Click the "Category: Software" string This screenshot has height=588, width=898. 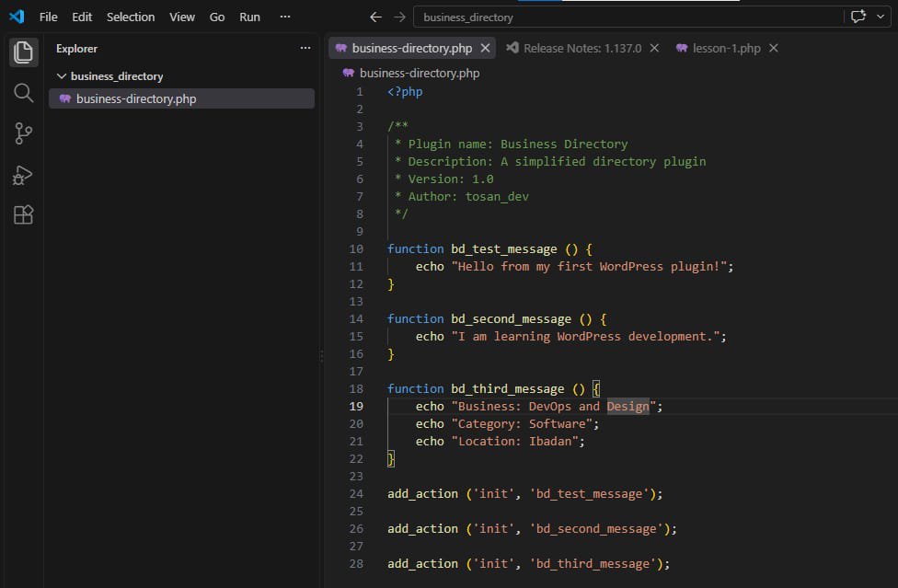pyautogui.click(x=522, y=423)
